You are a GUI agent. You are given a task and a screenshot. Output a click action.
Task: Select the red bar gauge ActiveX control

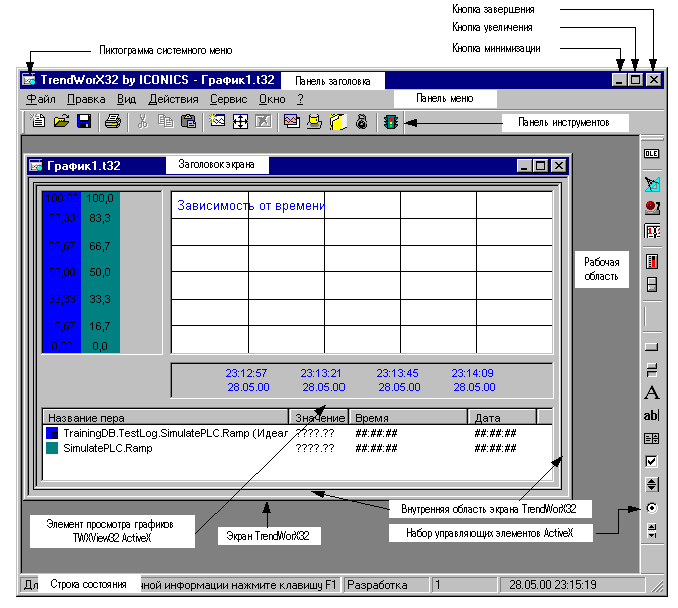[x=652, y=262]
